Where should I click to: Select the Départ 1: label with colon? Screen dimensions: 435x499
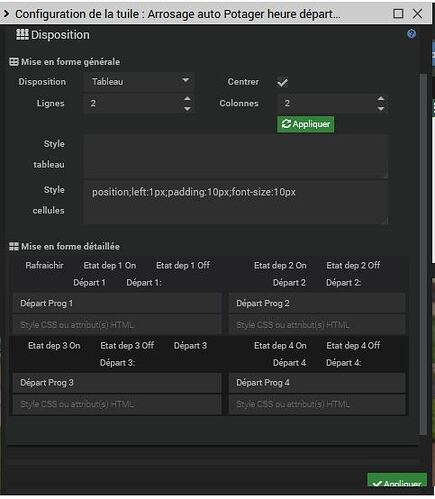pos(144,283)
